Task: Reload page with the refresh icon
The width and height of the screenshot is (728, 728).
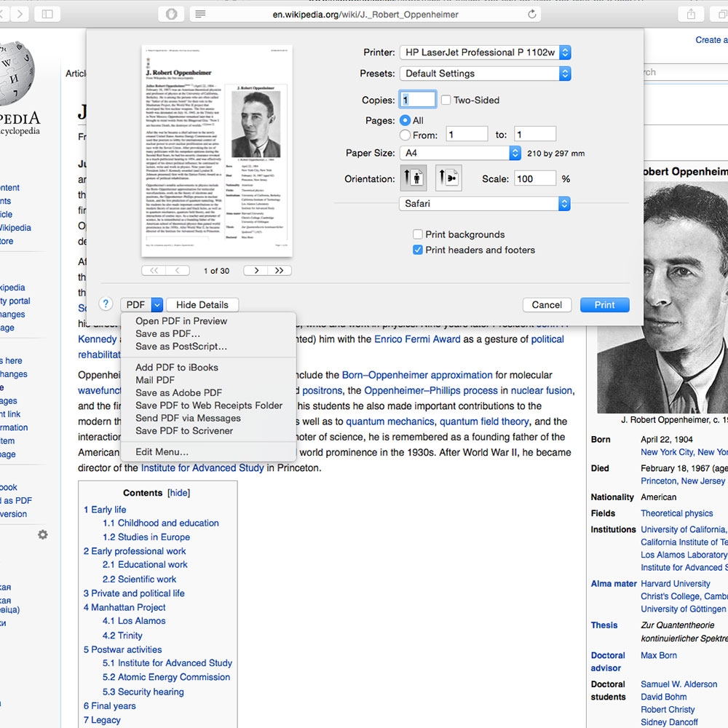Action: [532, 14]
